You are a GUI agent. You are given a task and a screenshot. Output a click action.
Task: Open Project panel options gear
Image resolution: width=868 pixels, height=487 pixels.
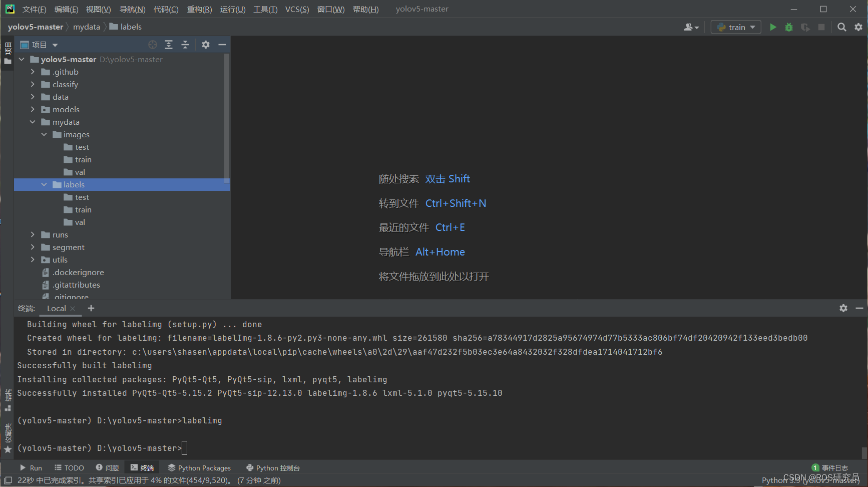tap(206, 45)
